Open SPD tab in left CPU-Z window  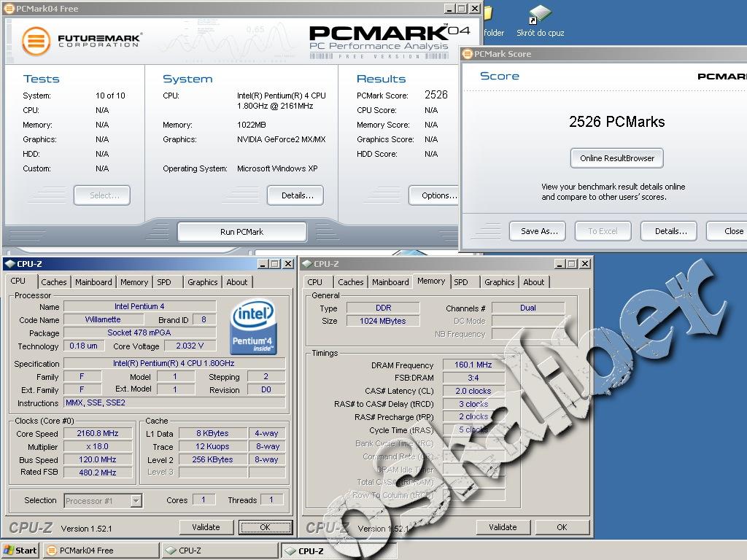click(164, 282)
